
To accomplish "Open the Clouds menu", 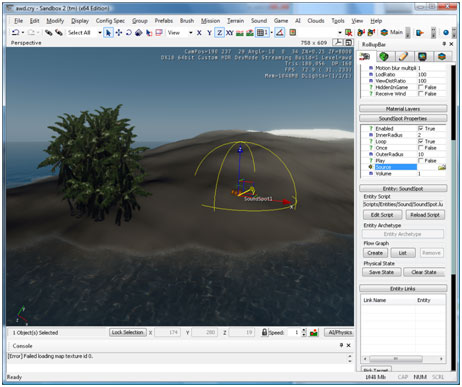I will (x=316, y=21).
